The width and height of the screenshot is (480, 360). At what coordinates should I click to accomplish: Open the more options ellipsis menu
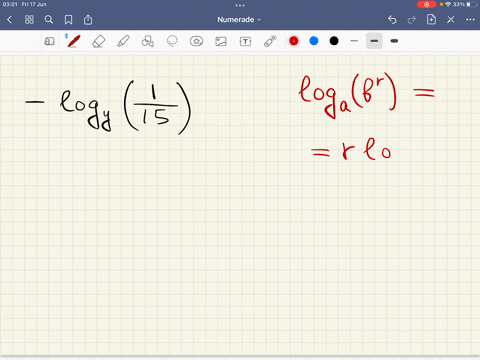[x=470, y=20]
